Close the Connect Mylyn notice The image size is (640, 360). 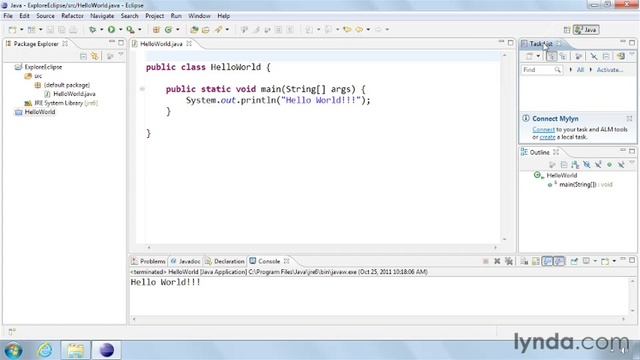click(x=629, y=118)
